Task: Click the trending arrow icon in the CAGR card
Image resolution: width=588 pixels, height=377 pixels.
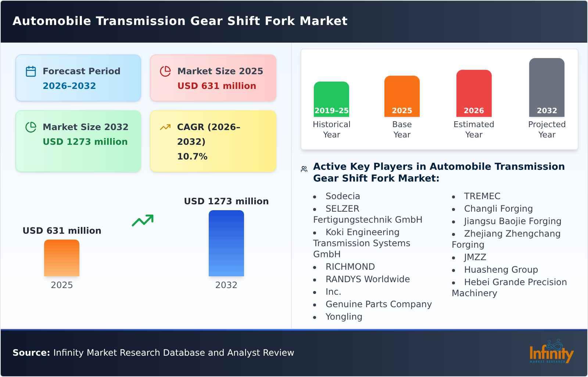Action: [166, 127]
